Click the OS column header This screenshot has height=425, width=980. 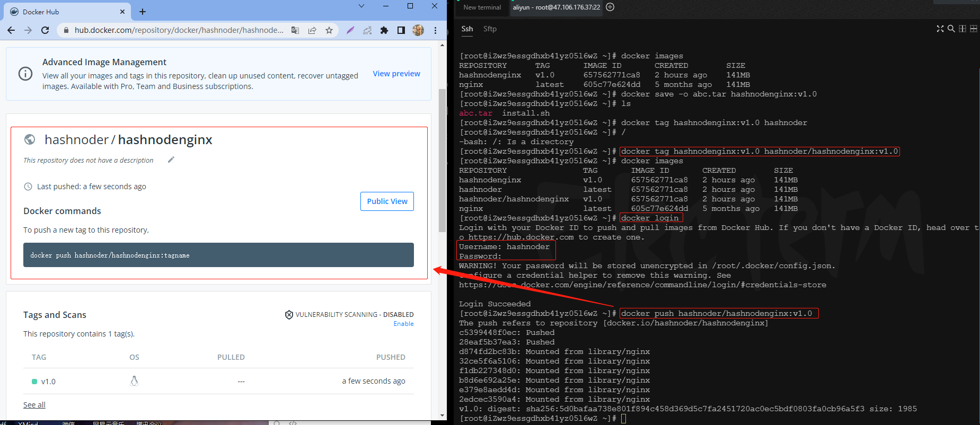(134, 357)
